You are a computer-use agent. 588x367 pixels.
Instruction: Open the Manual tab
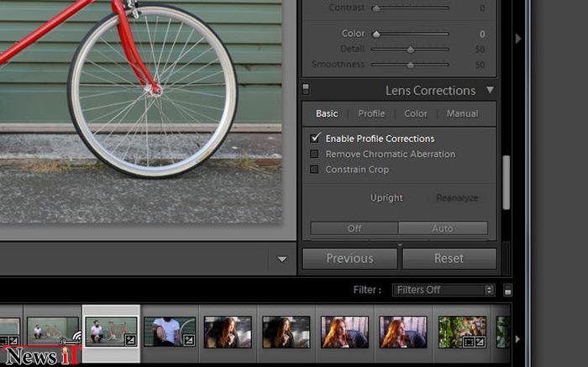click(x=462, y=113)
